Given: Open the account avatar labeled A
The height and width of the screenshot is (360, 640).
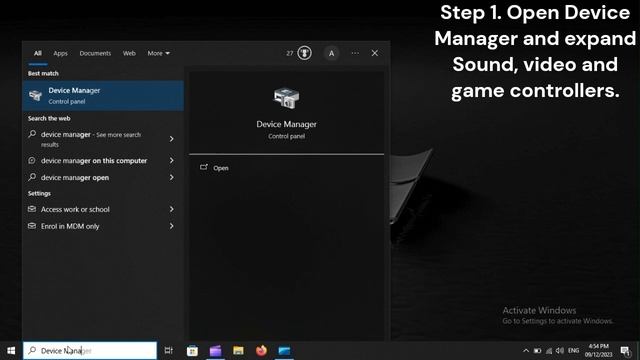Looking at the screenshot, I should [x=331, y=53].
